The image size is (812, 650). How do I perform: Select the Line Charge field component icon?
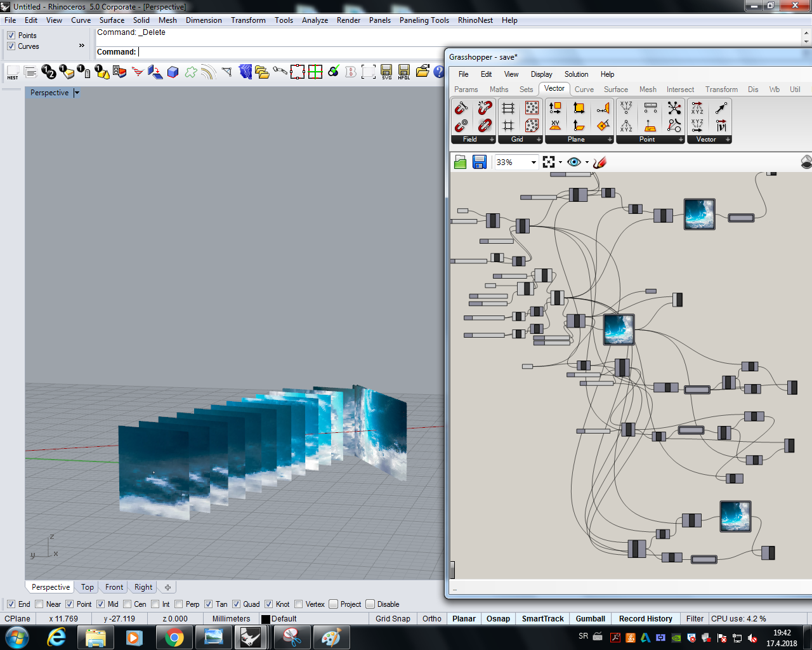click(x=461, y=107)
